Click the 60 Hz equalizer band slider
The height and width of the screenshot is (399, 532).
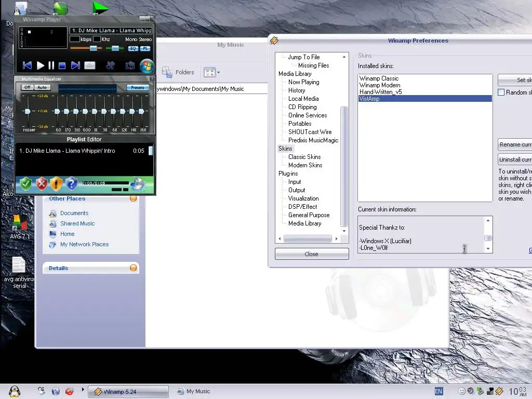[x=57, y=111]
